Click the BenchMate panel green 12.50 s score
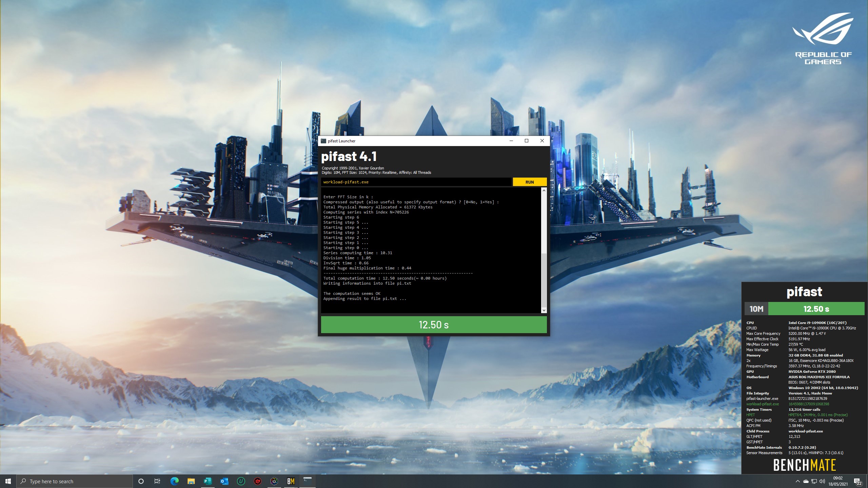Viewport: 868px width, 488px height. tap(816, 309)
